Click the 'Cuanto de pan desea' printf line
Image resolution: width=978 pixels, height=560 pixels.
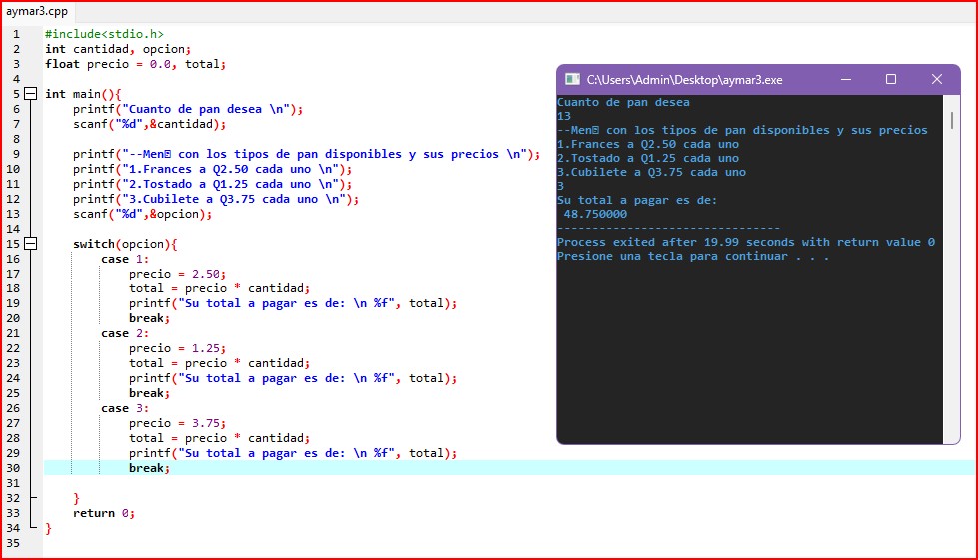pos(187,109)
